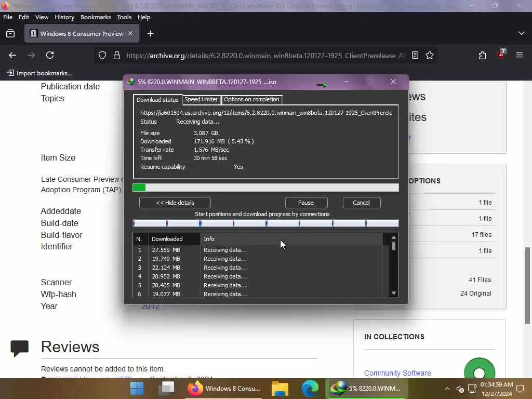Open tracking protection shield icon
Screen dimensions: 532x399
click(x=102, y=55)
